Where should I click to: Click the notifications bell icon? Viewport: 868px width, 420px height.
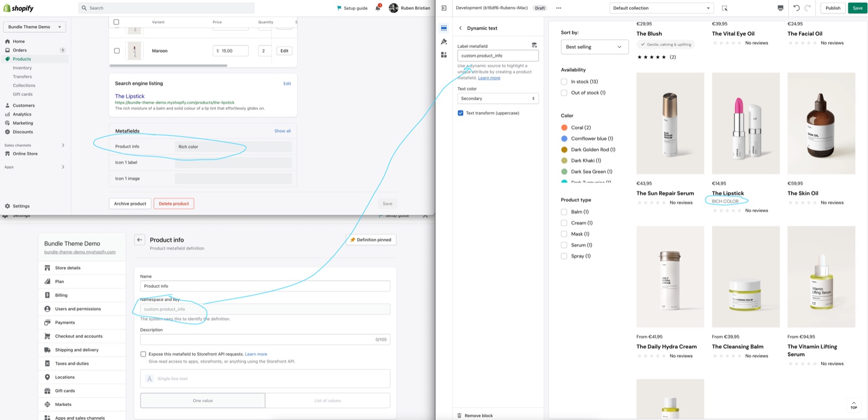[x=378, y=8]
